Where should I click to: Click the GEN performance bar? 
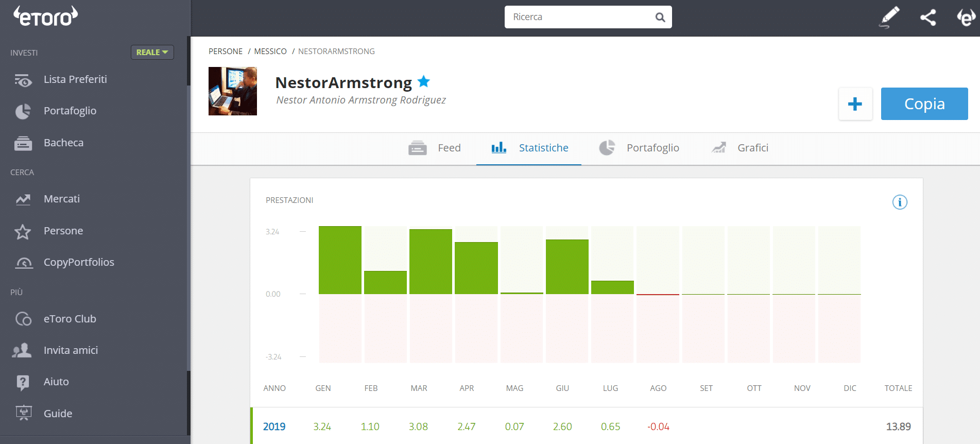coord(340,260)
